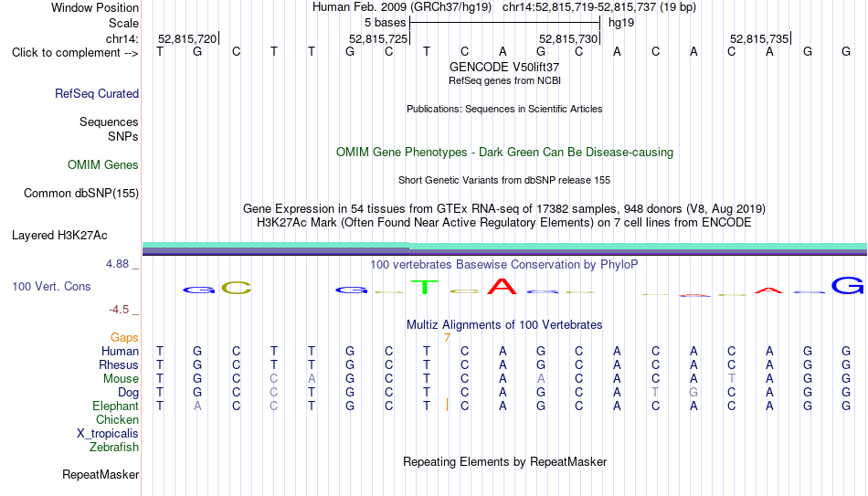Click the faded A mismatch in Elephant row
This screenshot has width=868, height=496.
(x=197, y=406)
